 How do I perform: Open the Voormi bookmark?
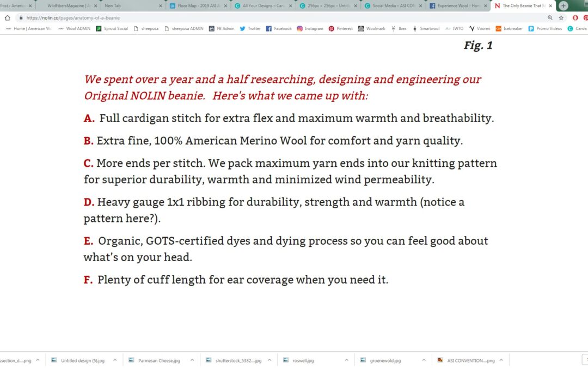tap(480, 28)
